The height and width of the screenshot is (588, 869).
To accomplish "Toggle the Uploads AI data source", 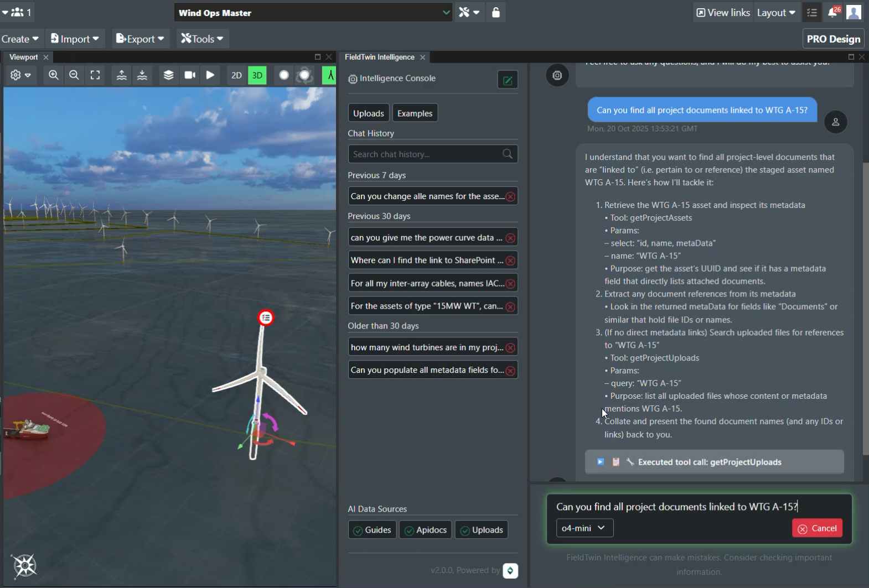I will (482, 530).
